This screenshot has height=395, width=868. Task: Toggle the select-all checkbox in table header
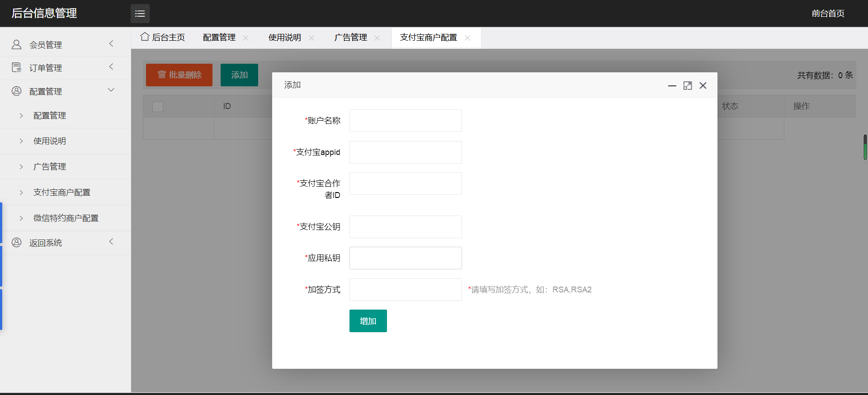[x=158, y=107]
